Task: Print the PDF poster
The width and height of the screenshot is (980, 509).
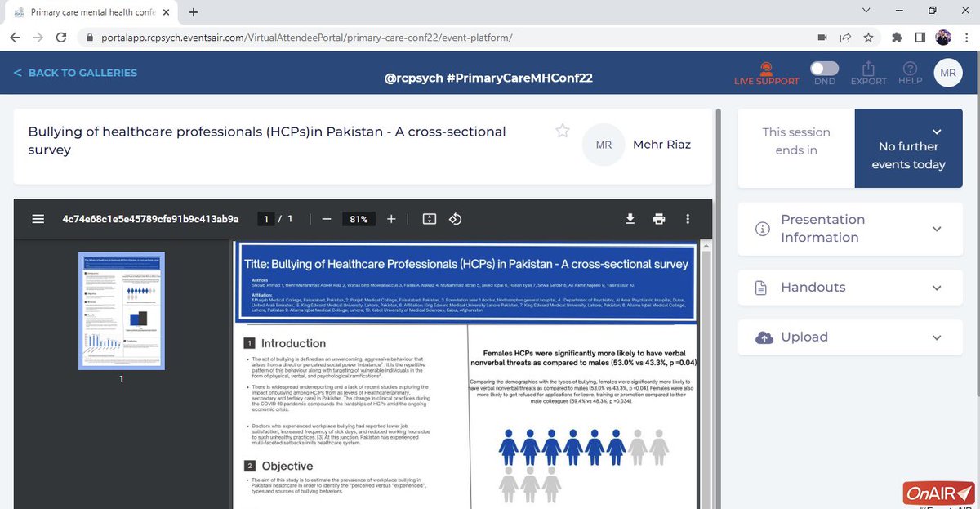Action: coord(658,219)
